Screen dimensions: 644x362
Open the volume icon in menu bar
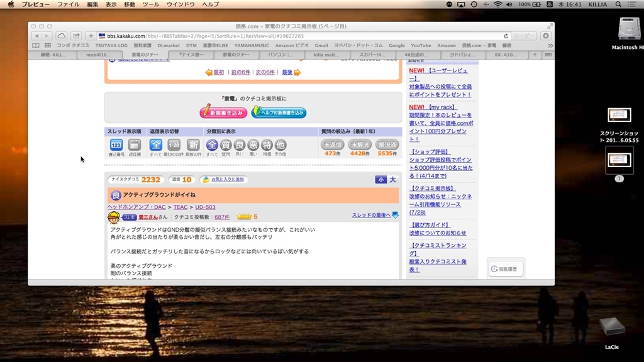coord(509,4)
